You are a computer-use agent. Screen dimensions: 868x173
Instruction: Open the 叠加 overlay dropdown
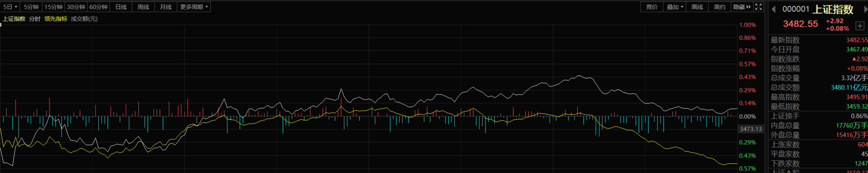pyautogui.click(x=675, y=7)
